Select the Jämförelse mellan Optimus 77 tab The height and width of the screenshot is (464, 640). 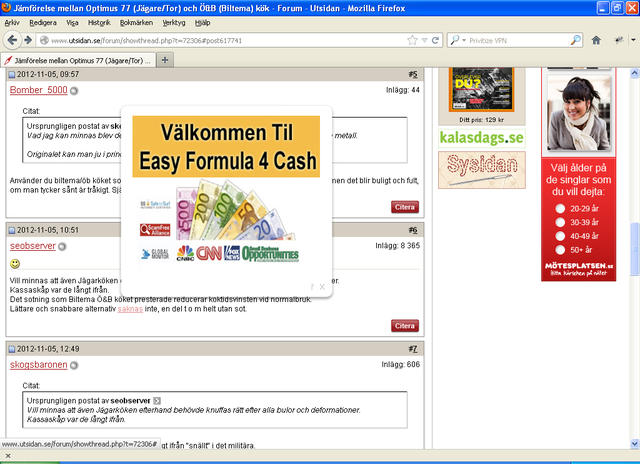[x=78, y=60]
